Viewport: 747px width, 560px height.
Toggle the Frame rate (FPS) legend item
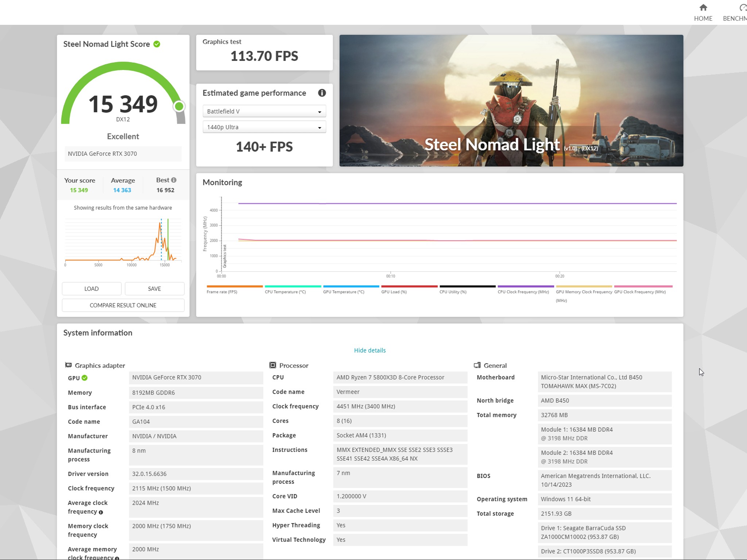235,289
